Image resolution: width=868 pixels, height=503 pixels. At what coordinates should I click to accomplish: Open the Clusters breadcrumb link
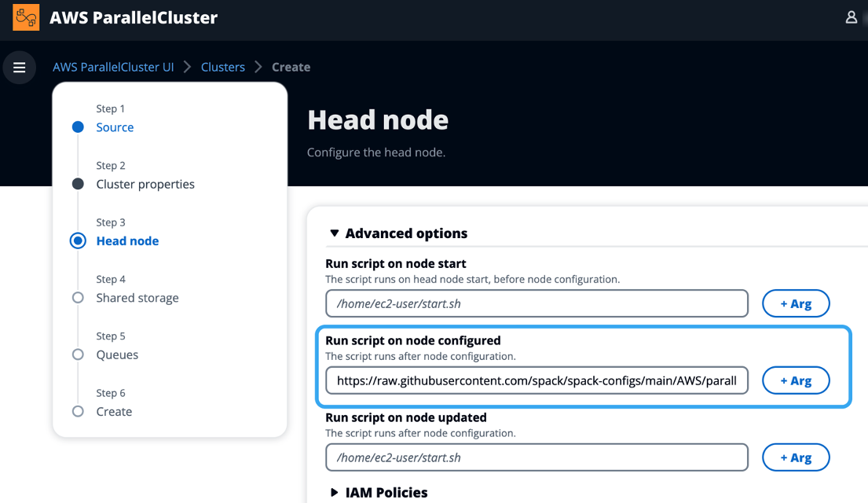[223, 67]
